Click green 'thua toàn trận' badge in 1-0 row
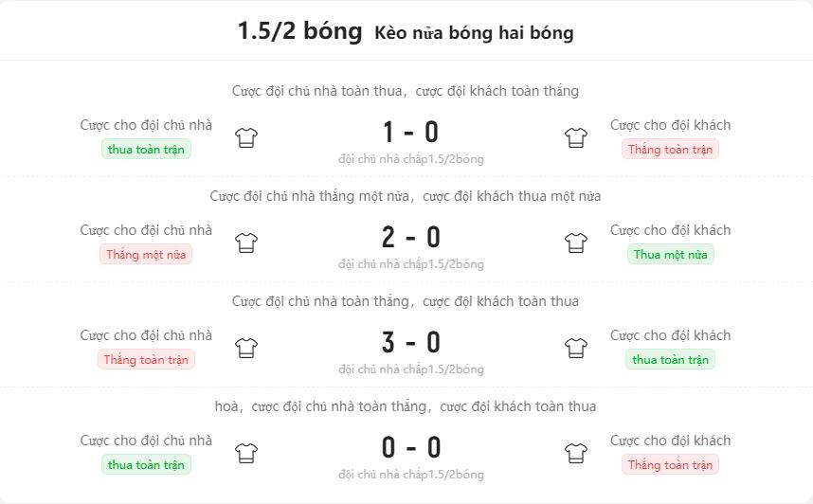This screenshot has height=504, width=813. pos(146,150)
